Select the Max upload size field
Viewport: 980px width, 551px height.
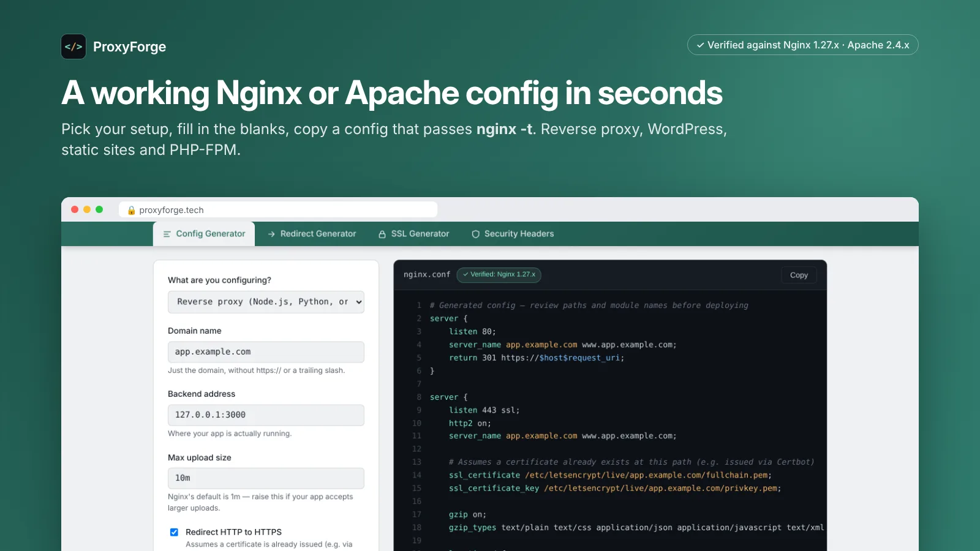(x=266, y=478)
